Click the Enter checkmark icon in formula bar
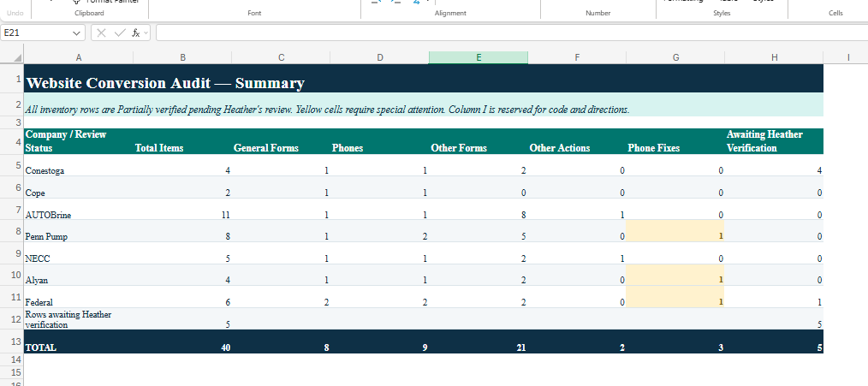 pyautogui.click(x=120, y=33)
